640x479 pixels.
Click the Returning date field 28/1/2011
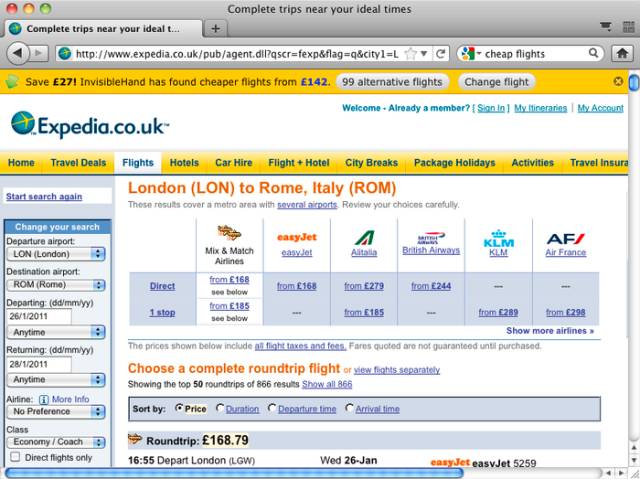coord(39,364)
